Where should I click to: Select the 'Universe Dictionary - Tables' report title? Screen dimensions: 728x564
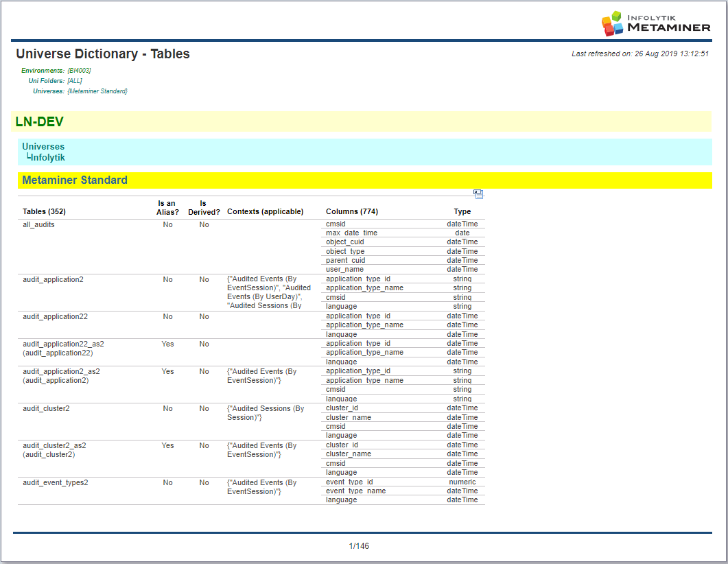(103, 54)
